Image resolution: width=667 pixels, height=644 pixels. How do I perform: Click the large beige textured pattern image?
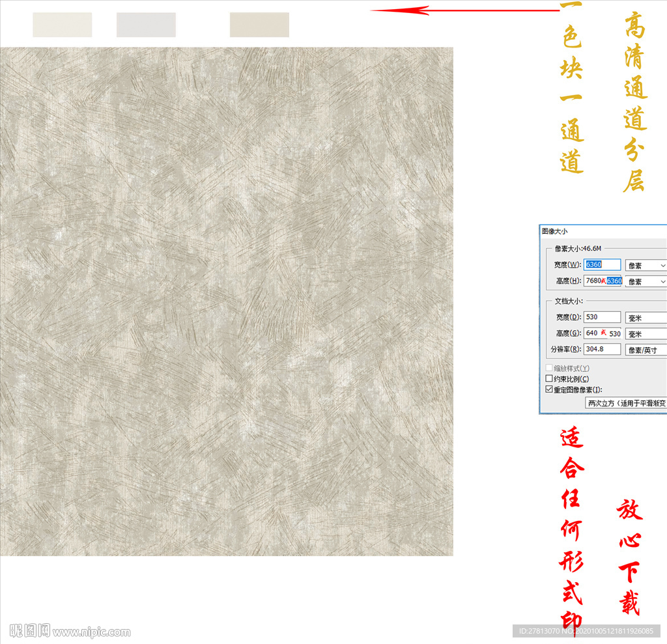[227, 301]
